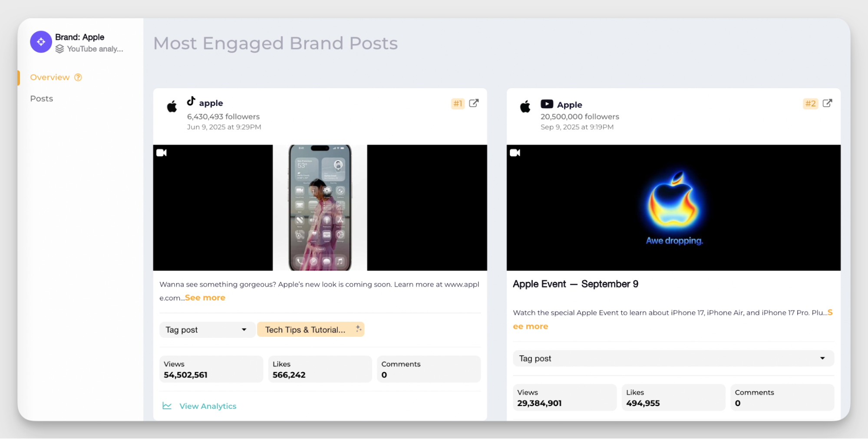Click the AI sparkle icon on tag chip
Viewport: 868px width, 439px height.
click(358, 329)
